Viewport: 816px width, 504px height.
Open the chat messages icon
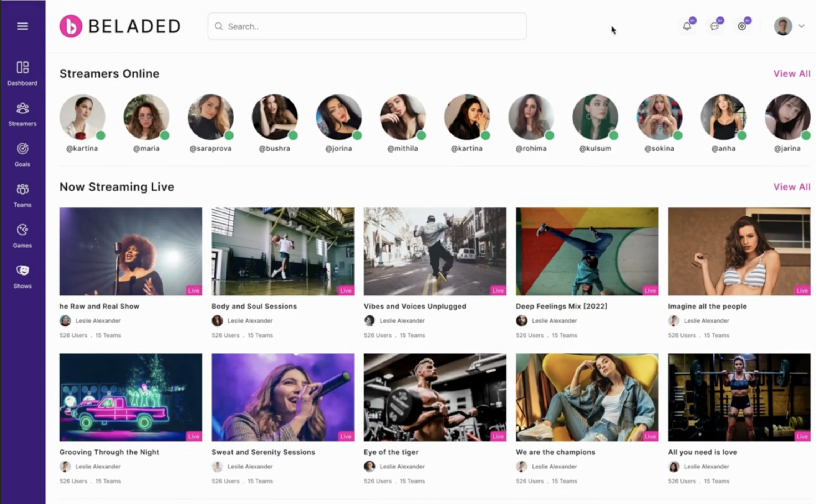(714, 26)
